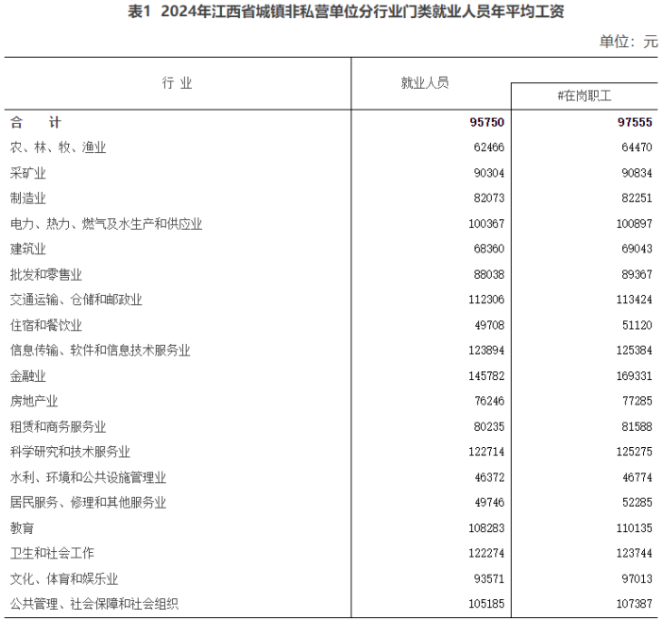Click the value 68360

[x=489, y=249]
